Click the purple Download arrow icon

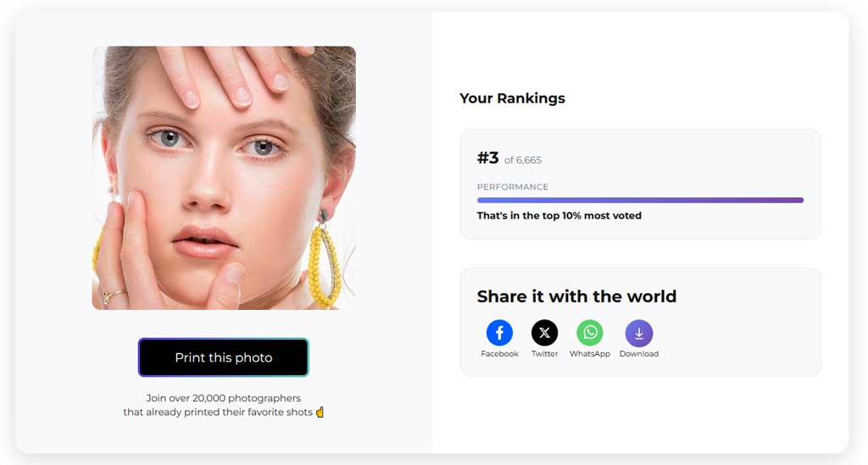coord(638,333)
